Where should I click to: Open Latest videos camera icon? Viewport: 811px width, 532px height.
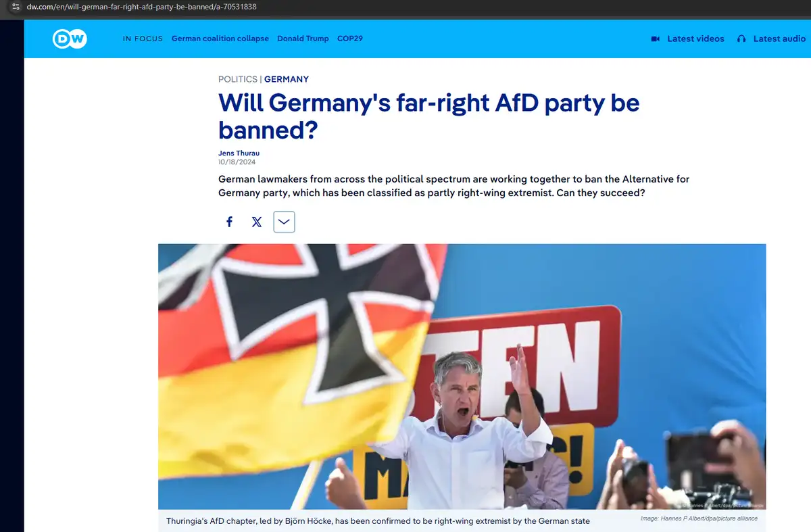655,39
